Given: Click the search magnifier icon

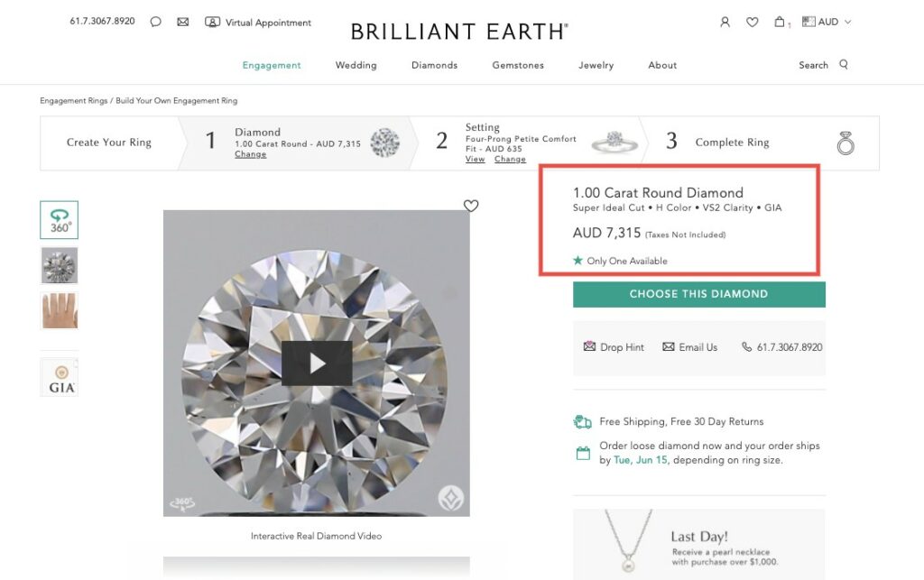Looking at the screenshot, I should (x=844, y=65).
